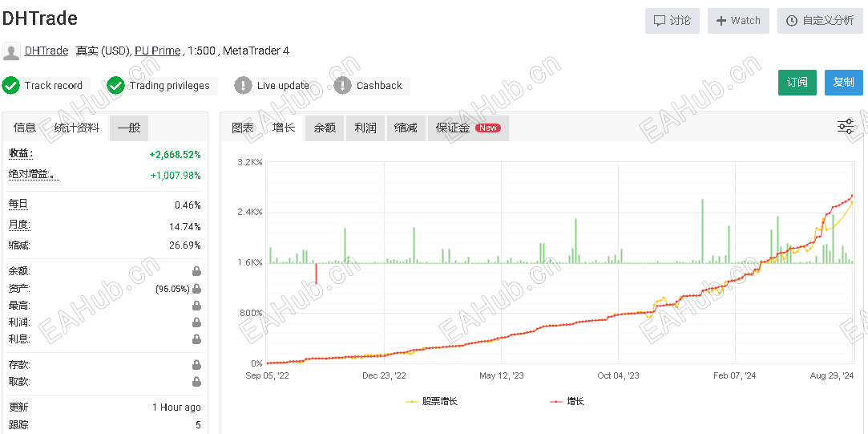The image size is (868, 434).
Task: Click the blue 复制 copy button
Action: coord(844,83)
